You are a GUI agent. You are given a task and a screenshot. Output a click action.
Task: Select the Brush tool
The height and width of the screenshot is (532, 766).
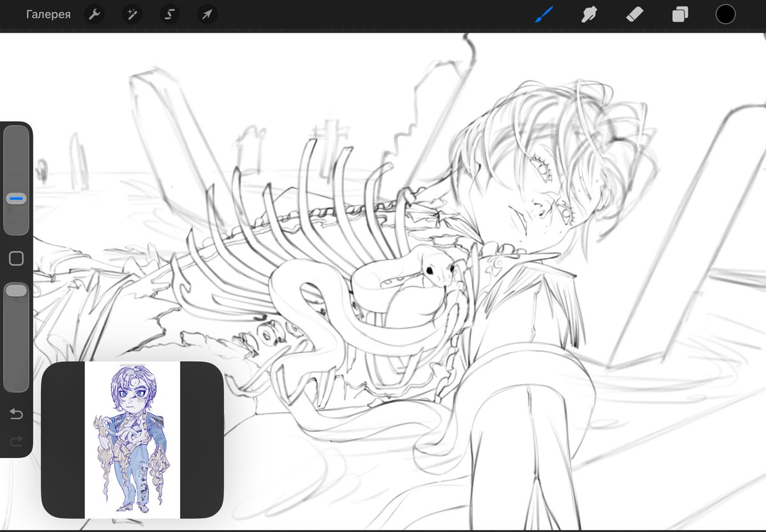(x=544, y=14)
